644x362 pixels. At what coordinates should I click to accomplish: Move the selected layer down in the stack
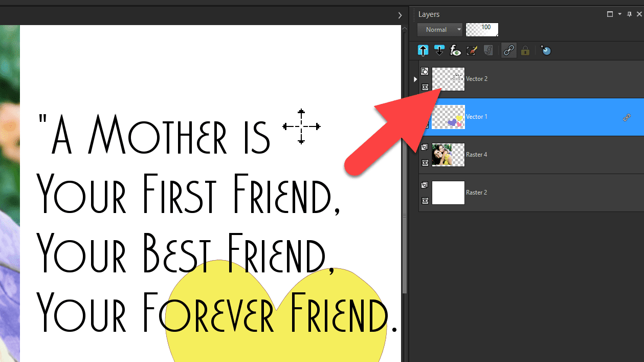point(439,50)
